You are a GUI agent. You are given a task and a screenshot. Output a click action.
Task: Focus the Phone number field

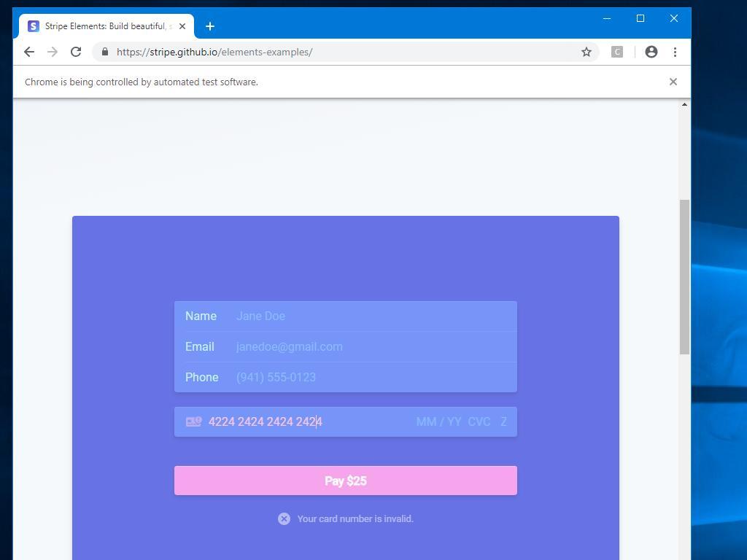coord(372,377)
